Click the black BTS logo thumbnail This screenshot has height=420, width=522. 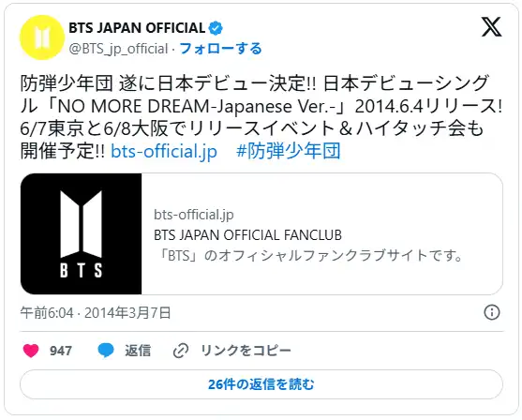82,233
